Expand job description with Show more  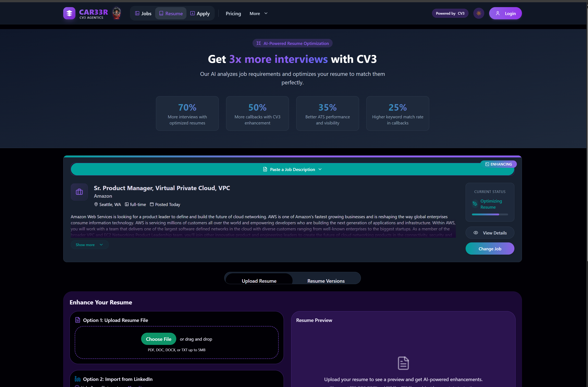pos(89,245)
